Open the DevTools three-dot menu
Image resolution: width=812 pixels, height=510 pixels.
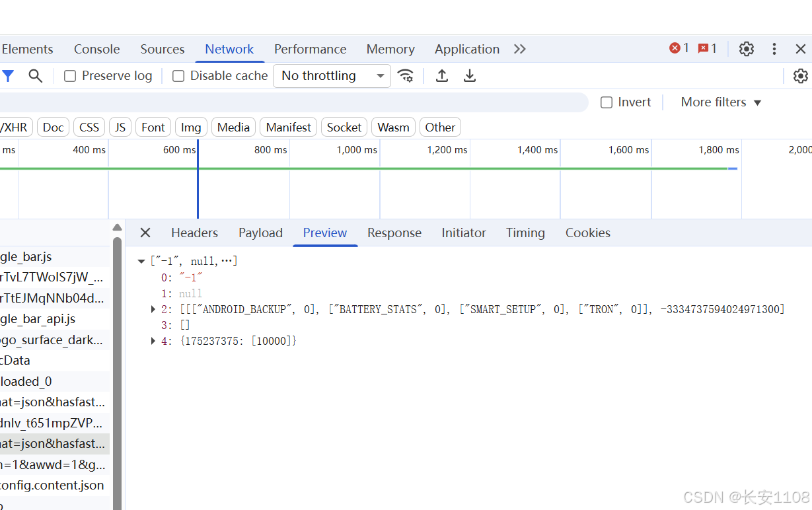pos(774,49)
